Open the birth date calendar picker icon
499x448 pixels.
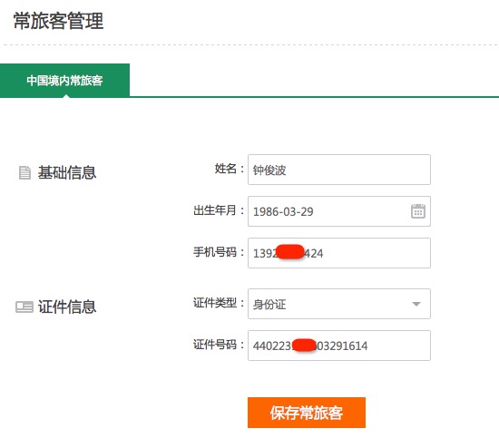click(418, 211)
